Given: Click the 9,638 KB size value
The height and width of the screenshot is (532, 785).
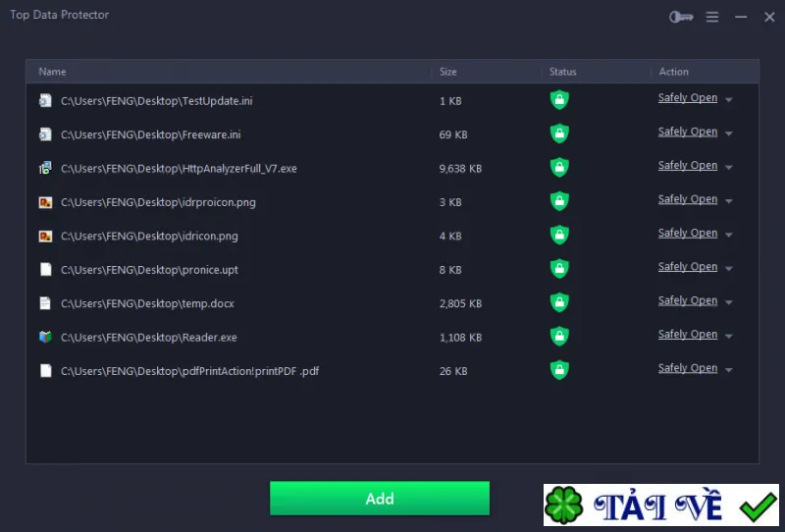Looking at the screenshot, I should [460, 168].
